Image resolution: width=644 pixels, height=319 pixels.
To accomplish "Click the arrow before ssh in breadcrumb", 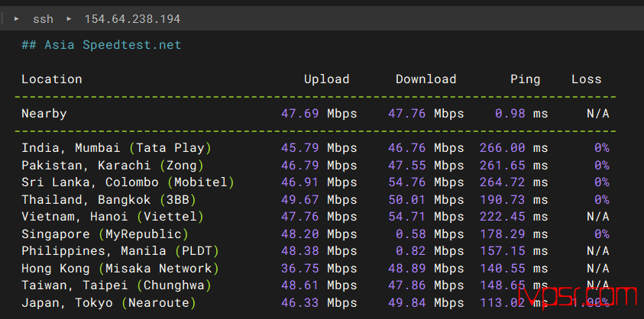I will tap(17, 19).
